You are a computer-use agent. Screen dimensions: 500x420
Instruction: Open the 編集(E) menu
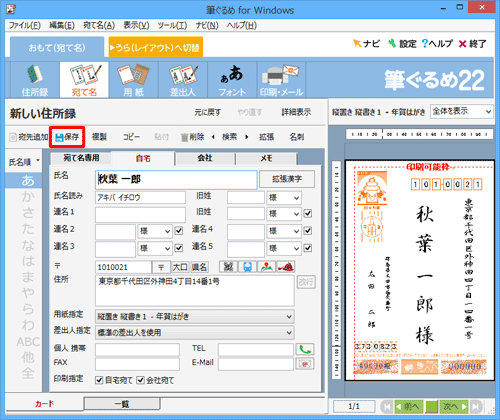[62, 26]
